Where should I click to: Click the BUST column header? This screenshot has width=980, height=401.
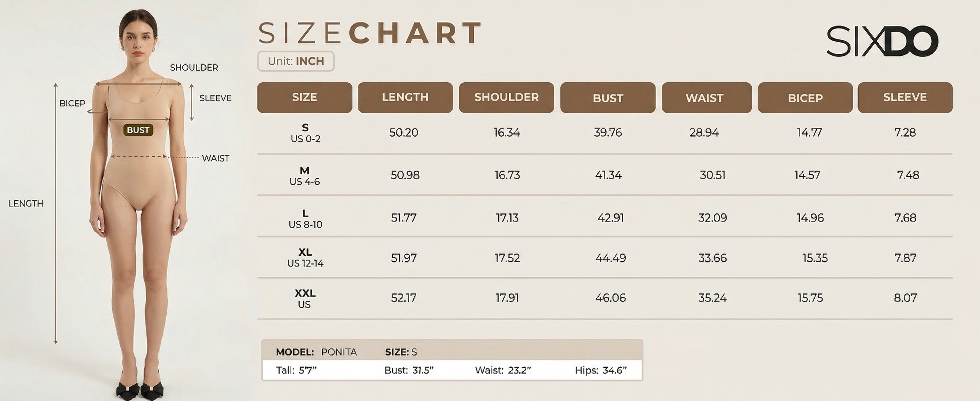[x=608, y=98]
